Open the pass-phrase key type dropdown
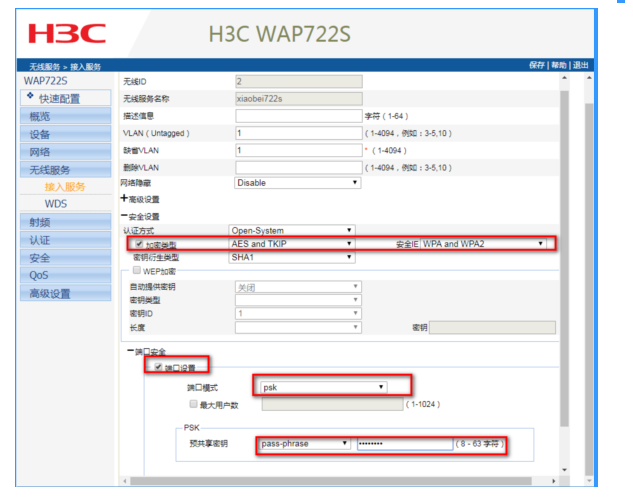Screen dimensions: 633x499 [x=304, y=444]
